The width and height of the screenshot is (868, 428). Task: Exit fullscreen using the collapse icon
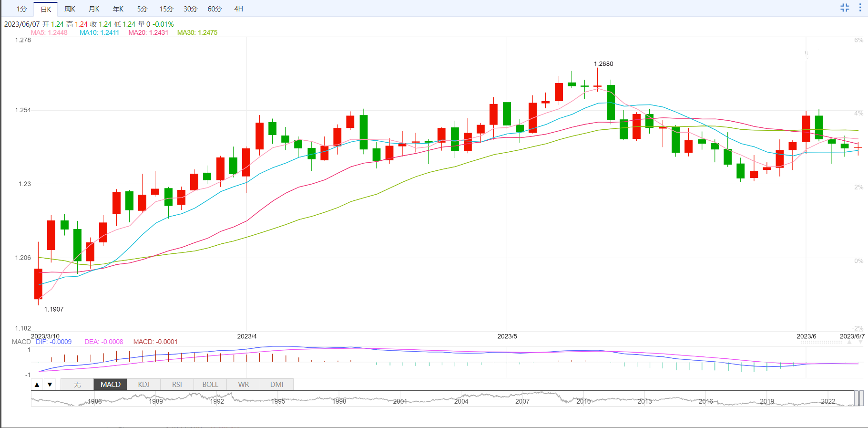845,8
